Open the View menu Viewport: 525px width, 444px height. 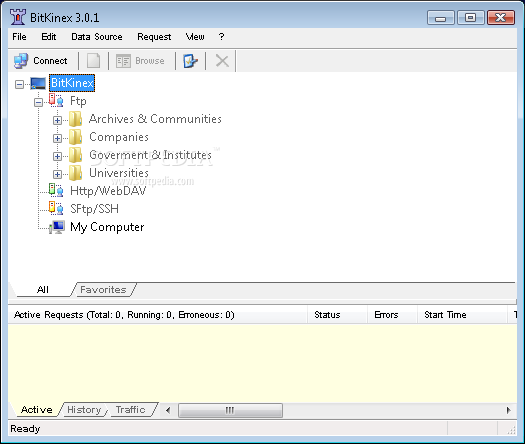coord(195,37)
